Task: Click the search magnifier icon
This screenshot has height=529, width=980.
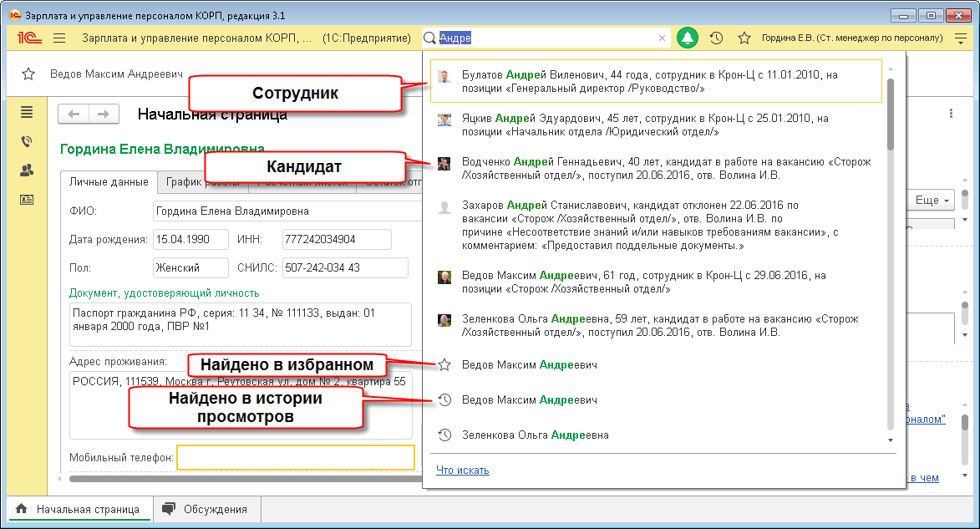Action: tap(429, 38)
